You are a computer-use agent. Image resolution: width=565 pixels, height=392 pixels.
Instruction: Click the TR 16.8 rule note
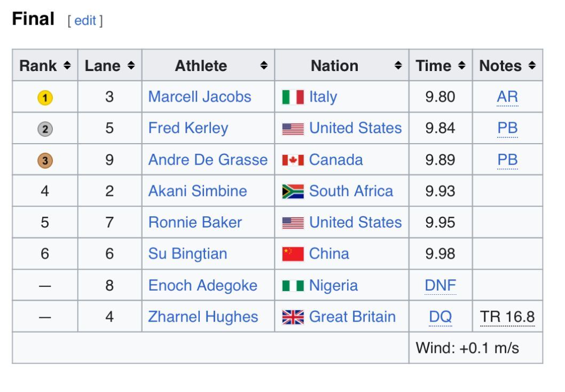[x=507, y=317]
